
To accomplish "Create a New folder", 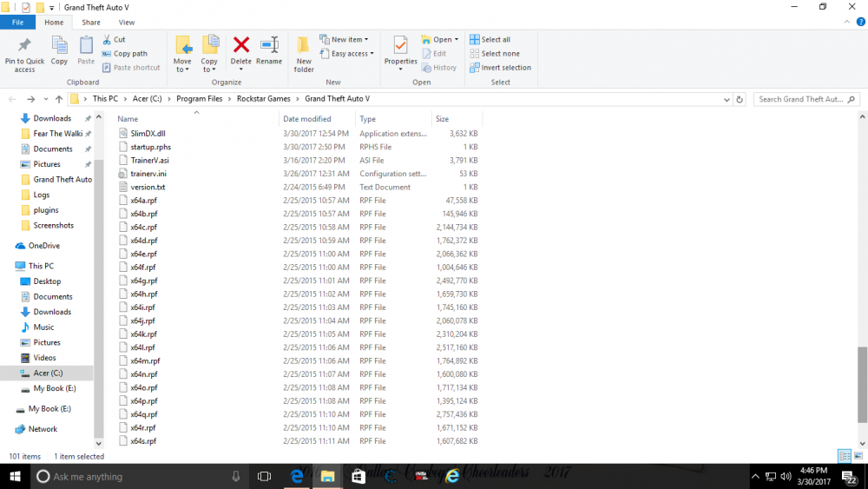I will (x=304, y=54).
